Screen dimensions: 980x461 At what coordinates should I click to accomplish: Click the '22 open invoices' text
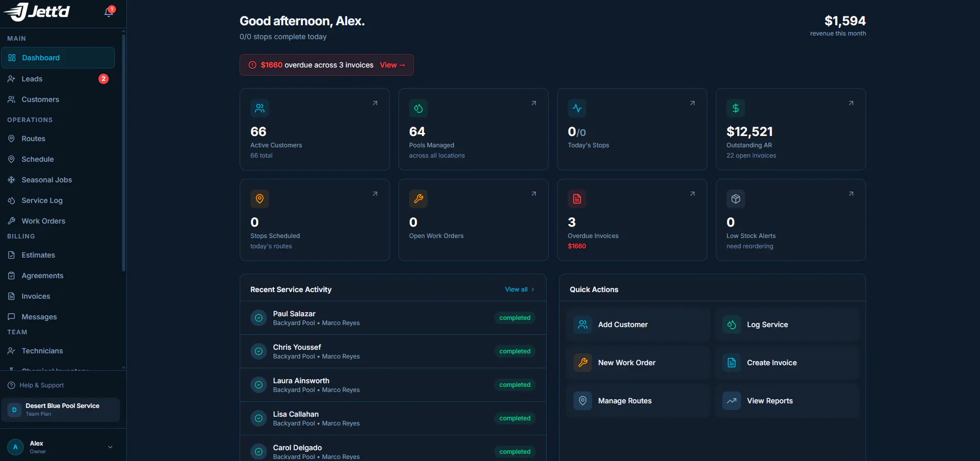coord(751,156)
